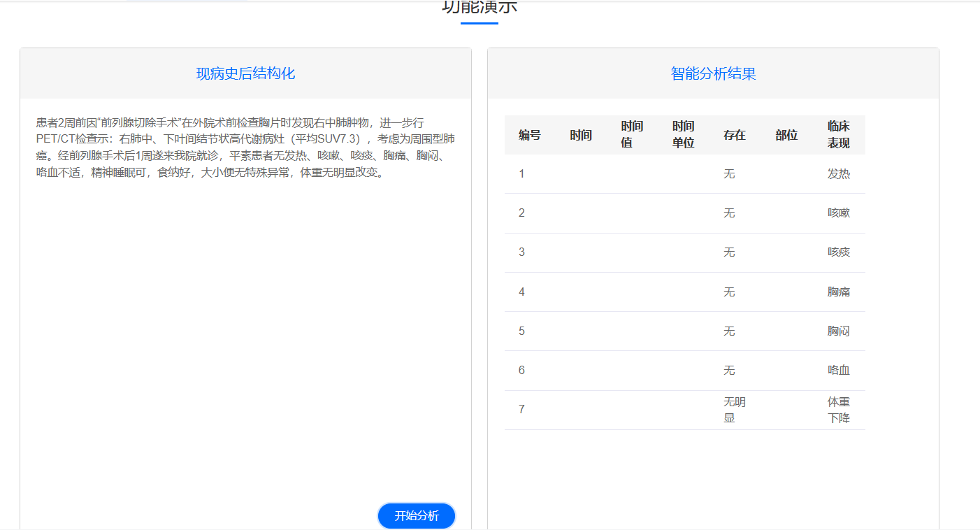Select the 胸痛 cell in row 4

[x=838, y=292]
